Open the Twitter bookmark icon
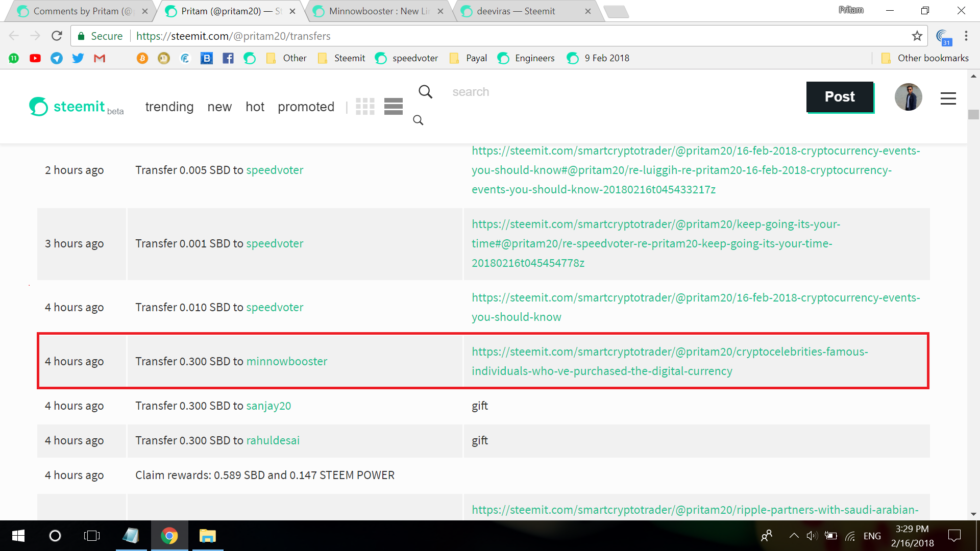The height and width of the screenshot is (551, 980). coord(78,58)
